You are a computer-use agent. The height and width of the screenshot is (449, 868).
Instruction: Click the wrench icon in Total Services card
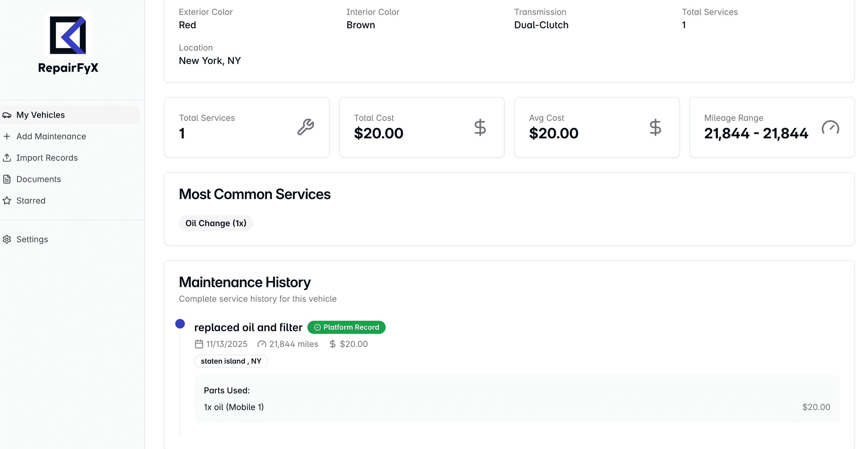tap(306, 127)
